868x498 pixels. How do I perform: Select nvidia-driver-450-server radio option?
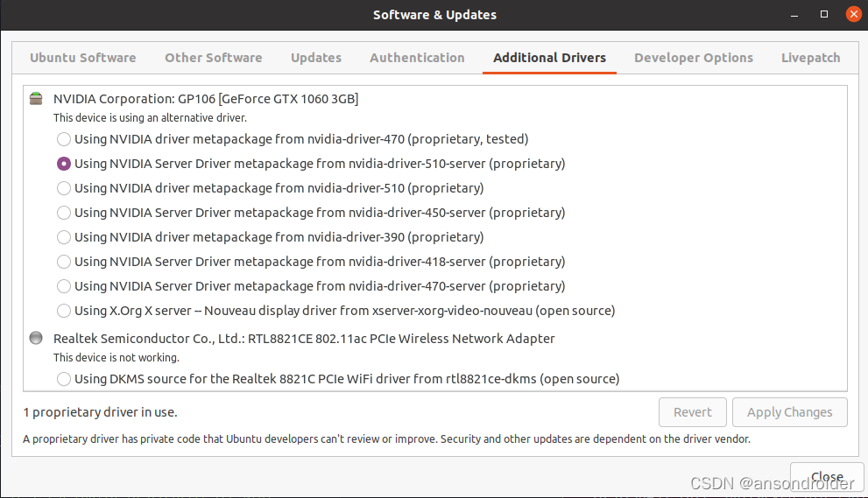[64, 213]
